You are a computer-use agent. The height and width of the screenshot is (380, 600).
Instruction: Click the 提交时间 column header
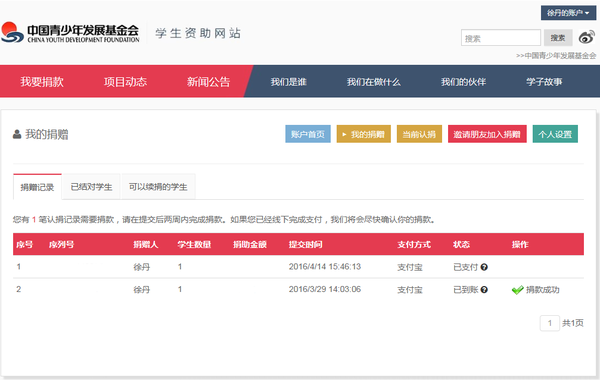(305, 245)
